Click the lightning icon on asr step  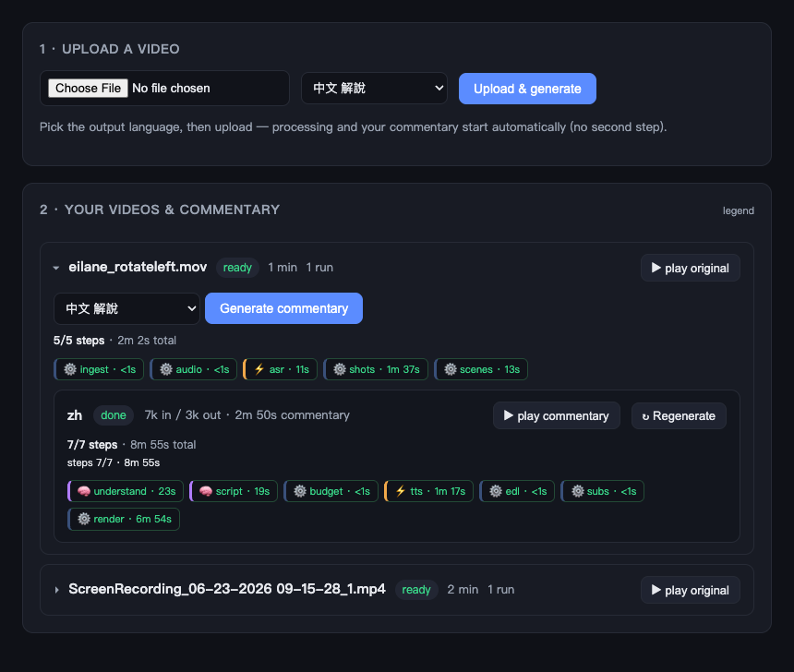coord(259,369)
